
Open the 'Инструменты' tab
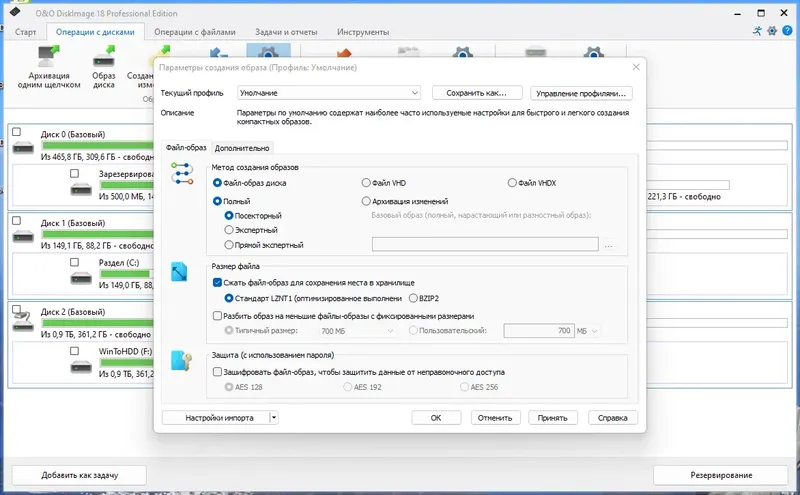tap(363, 32)
